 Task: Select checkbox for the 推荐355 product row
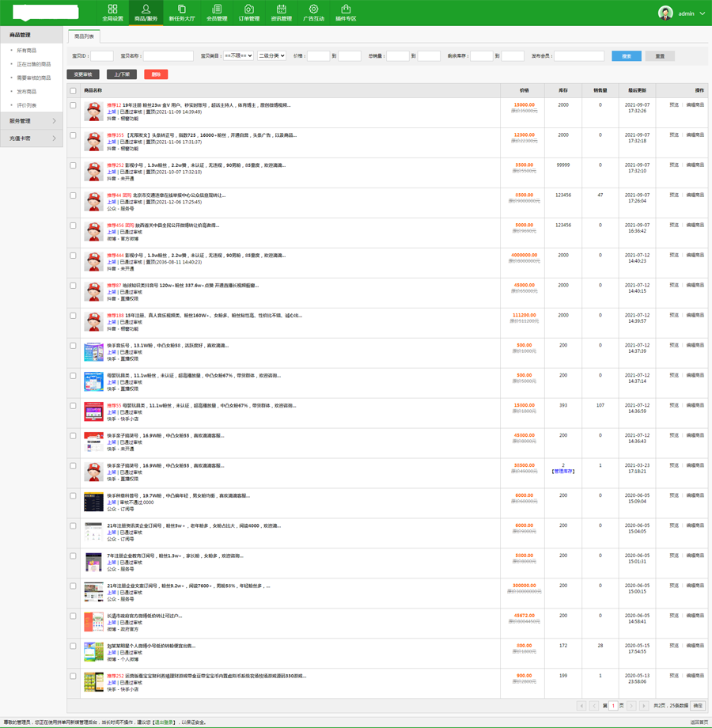(x=74, y=135)
